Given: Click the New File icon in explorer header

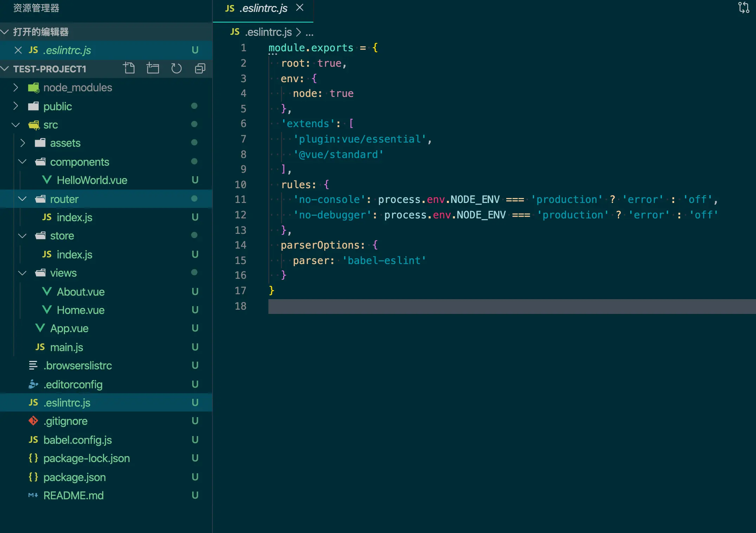Looking at the screenshot, I should [x=129, y=68].
